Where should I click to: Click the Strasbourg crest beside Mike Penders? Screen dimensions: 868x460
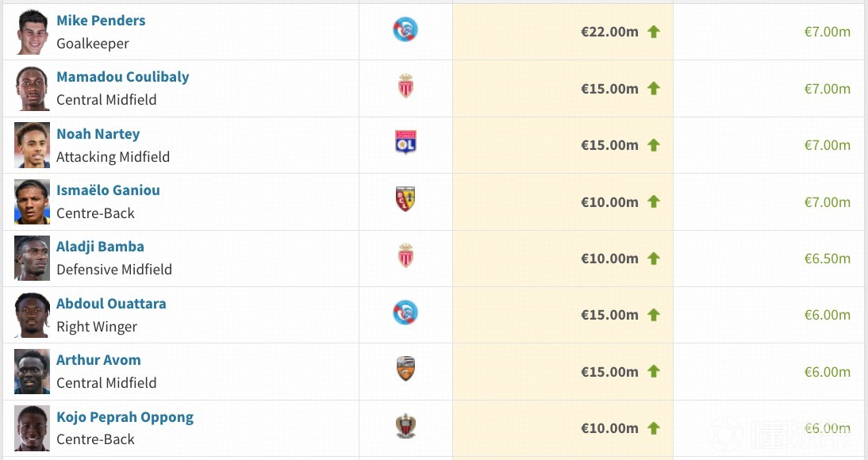(405, 30)
